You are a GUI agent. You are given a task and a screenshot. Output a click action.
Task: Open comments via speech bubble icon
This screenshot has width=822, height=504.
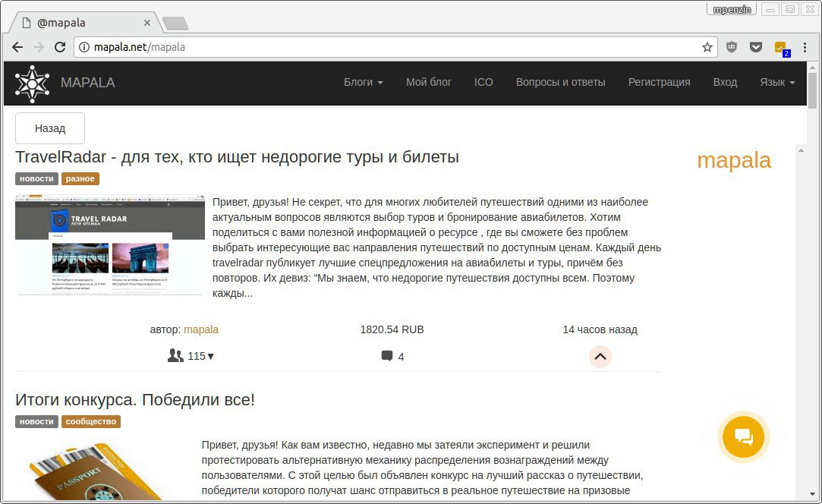coord(387,356)
